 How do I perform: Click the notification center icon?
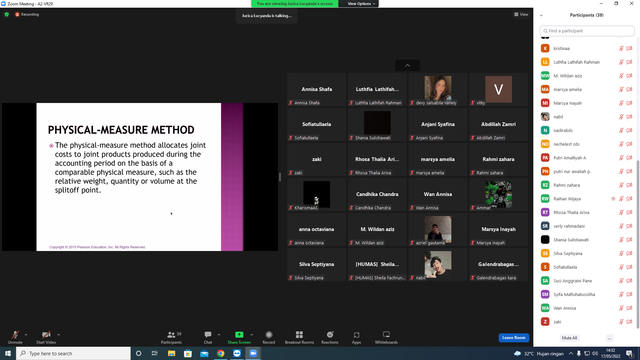(x=630, y=353)
